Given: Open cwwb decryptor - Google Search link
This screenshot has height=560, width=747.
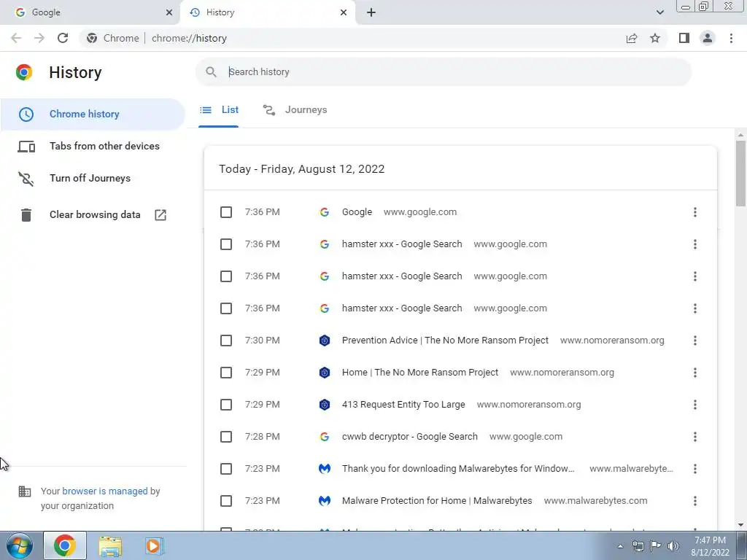Looking at the screenshot, I should [410, 437].
